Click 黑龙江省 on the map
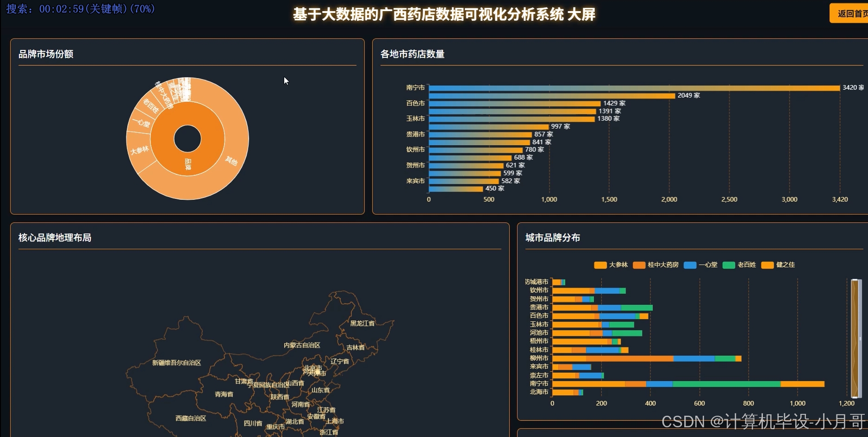 click(x=362, y=323)
